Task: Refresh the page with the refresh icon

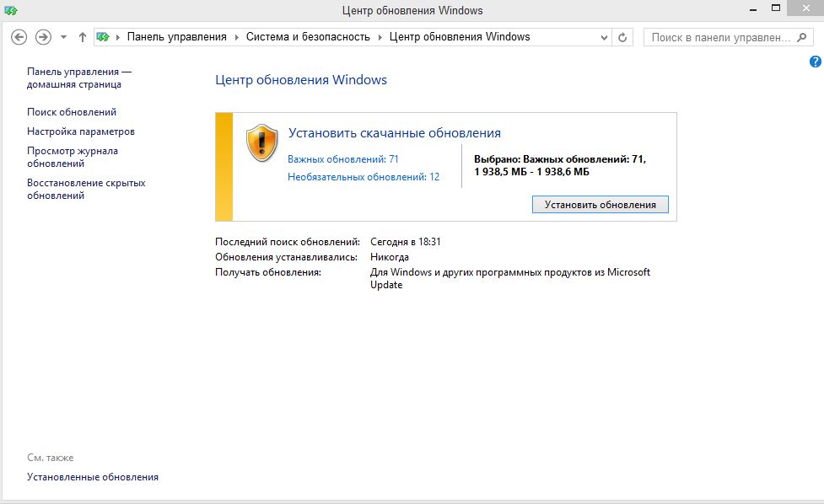Action: pos(622,37)
